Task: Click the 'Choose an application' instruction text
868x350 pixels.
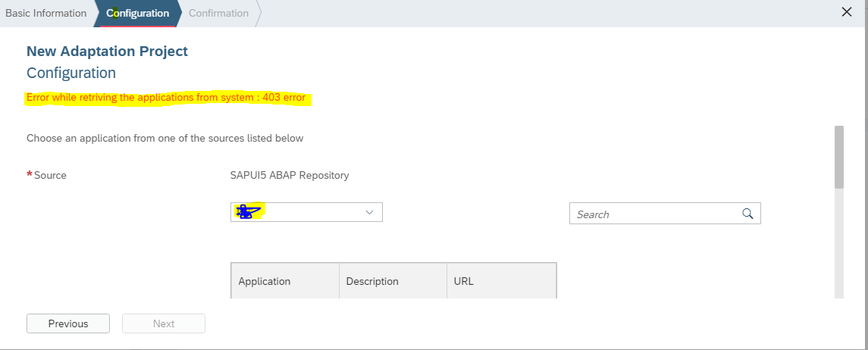Action: 165,138
